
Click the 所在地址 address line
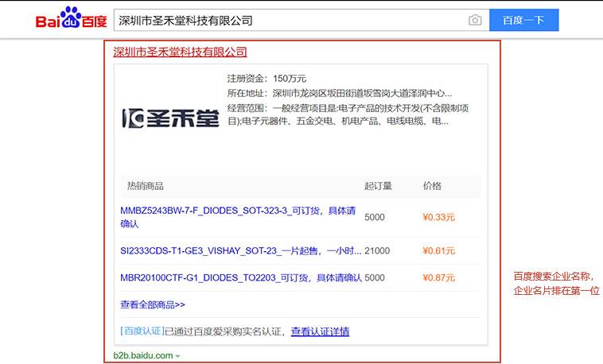coord(339,94)
